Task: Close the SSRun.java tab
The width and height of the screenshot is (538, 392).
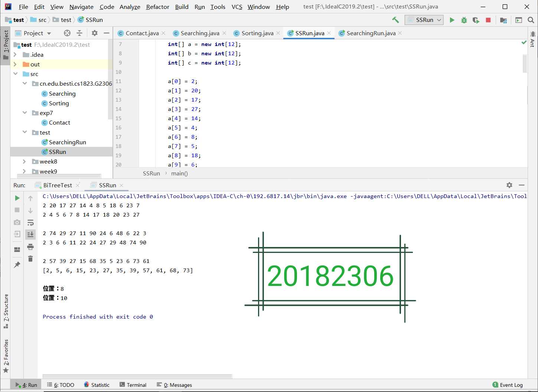Action: [x=329, y=33]
